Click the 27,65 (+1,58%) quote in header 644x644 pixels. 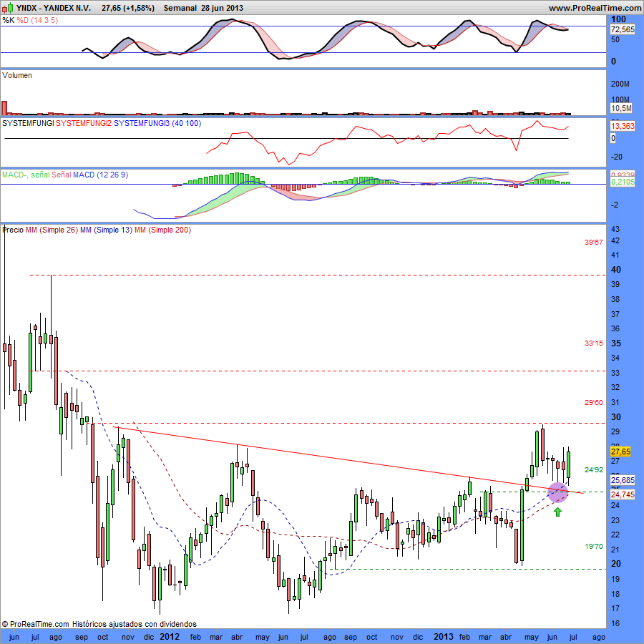128,8
